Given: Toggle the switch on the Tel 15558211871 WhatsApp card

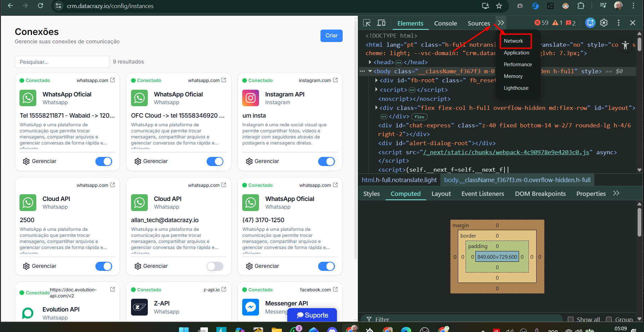Looking at the screenshot, I should [x=104, y=162].
